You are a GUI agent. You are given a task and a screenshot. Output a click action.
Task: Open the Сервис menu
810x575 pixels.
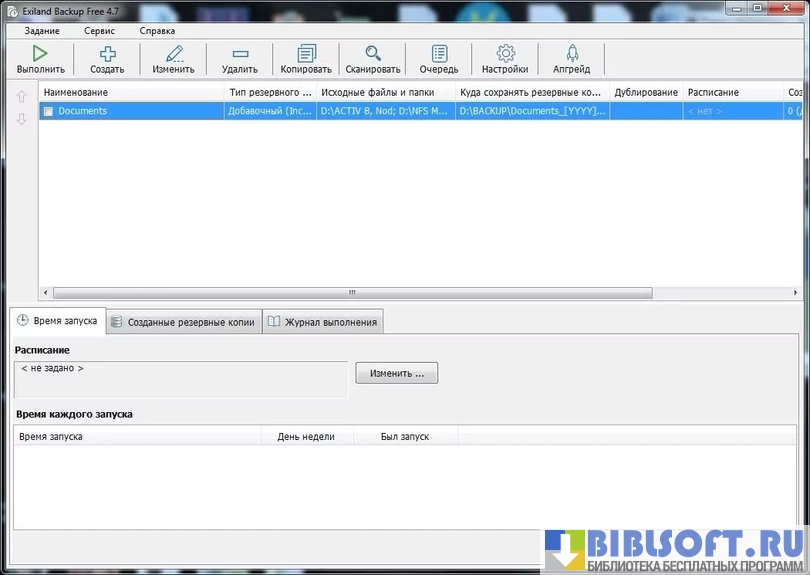[x=99, y=31]
